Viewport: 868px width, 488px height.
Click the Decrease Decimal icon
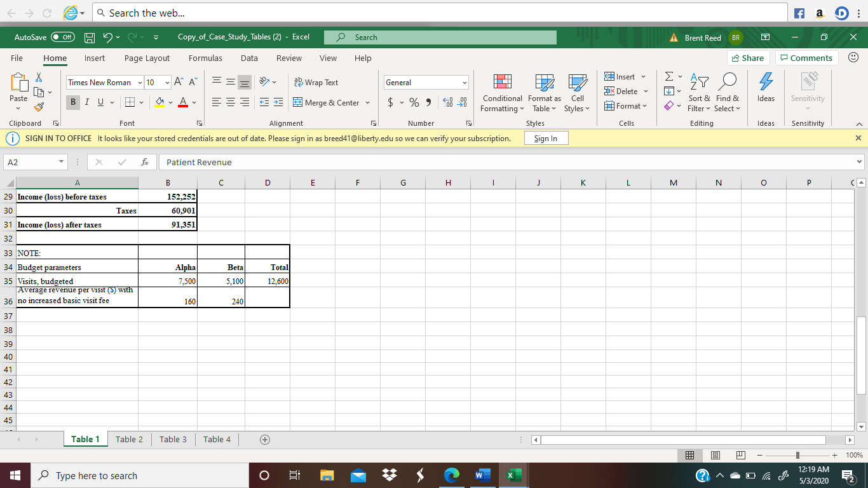click(462, 103)
